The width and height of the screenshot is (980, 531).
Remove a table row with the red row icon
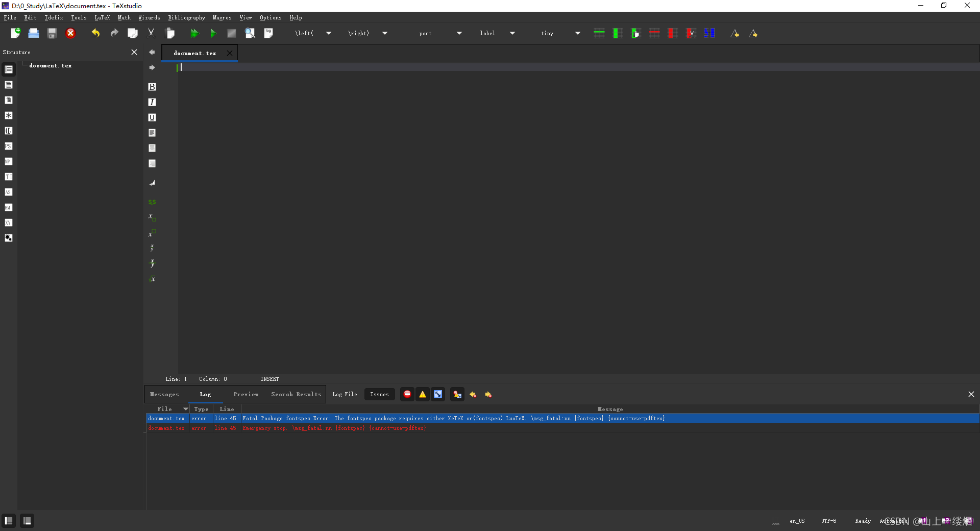[x=654, y=33]
